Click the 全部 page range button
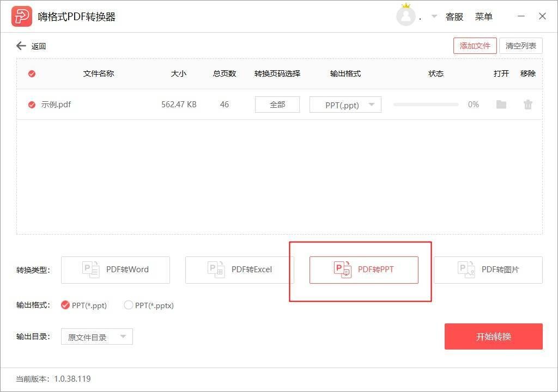Image resolution: width=558 pixels, height=392 pixels. (x=277, y=105)
